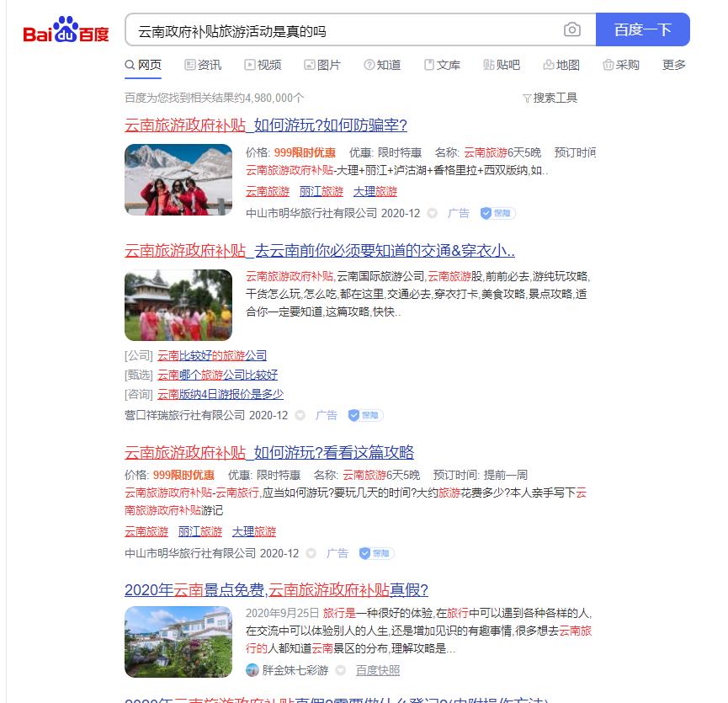Select the 图片 image search icon
The image size is (728, 703).
click(x=308, y=65)
